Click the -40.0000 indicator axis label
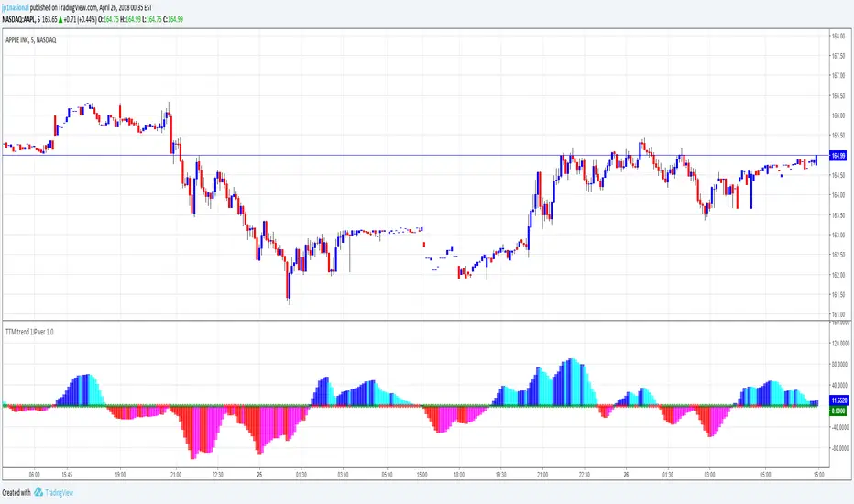This screenshot has width=854, height=504. tap(840, 428)
